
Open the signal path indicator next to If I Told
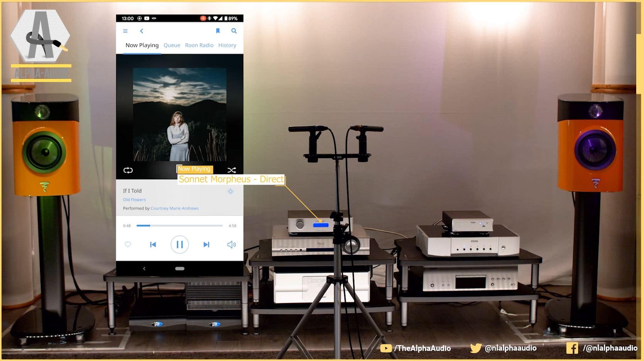[231, 191]
